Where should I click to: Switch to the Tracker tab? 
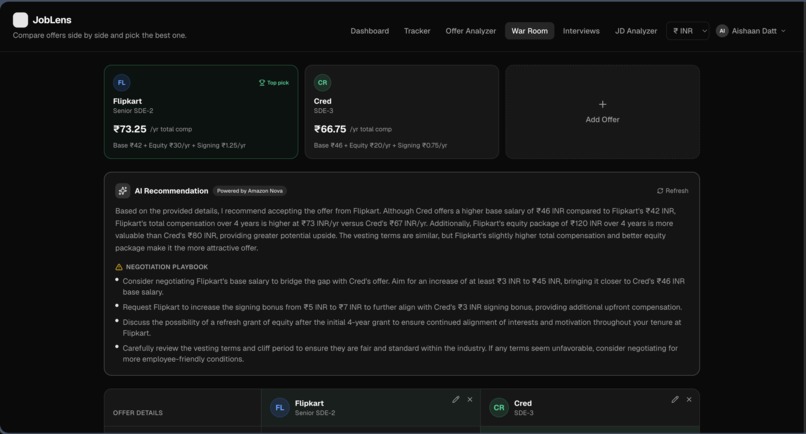417,31
